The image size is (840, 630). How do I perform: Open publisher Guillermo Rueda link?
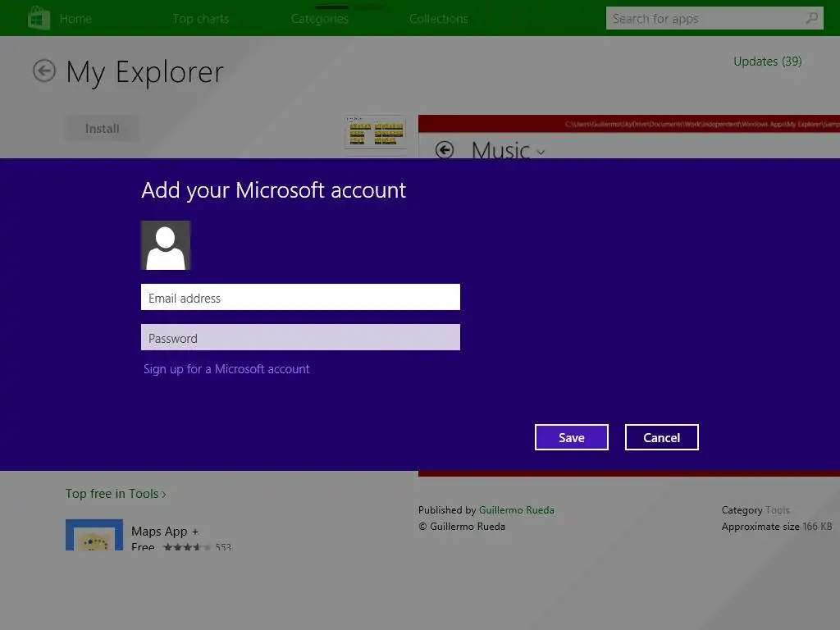517,510
